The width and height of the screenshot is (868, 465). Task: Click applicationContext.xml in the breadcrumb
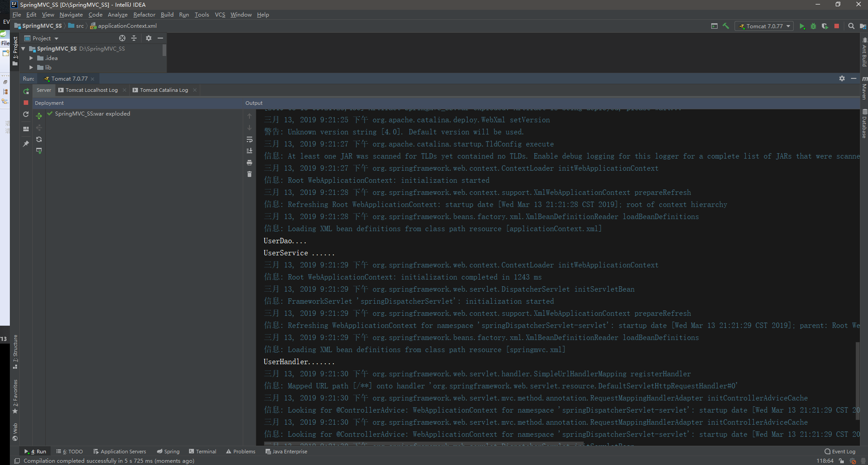pyautogui.click(x=123, y=26)
